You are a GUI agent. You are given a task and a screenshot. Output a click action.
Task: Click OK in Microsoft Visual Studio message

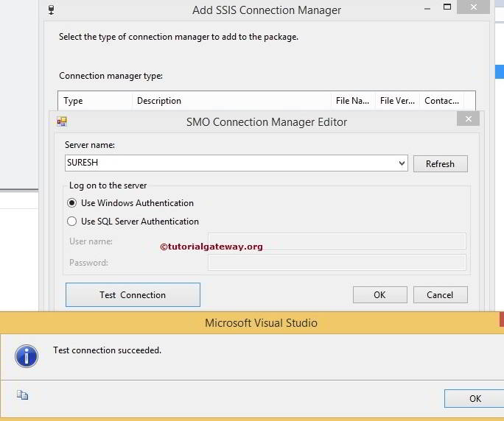click(x=475, y=398)
